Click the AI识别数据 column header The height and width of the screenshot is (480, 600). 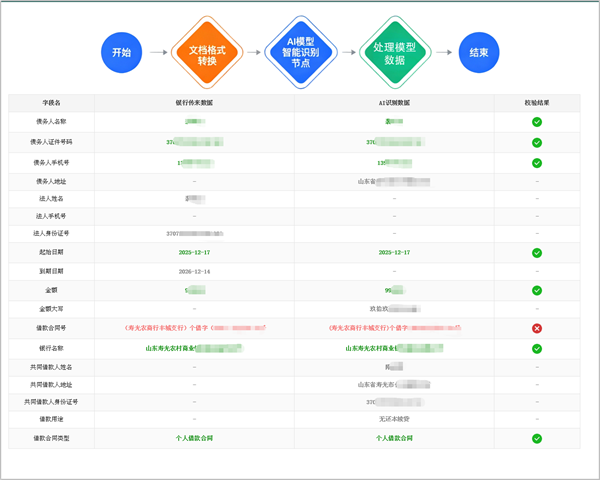click(x=394, y=103)
